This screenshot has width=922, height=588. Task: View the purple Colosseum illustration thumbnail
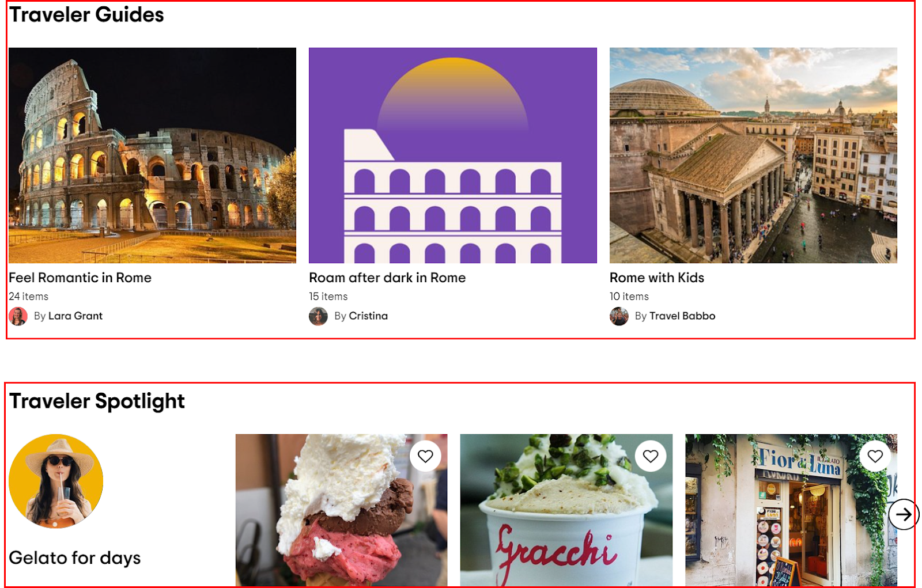(453, 155)
